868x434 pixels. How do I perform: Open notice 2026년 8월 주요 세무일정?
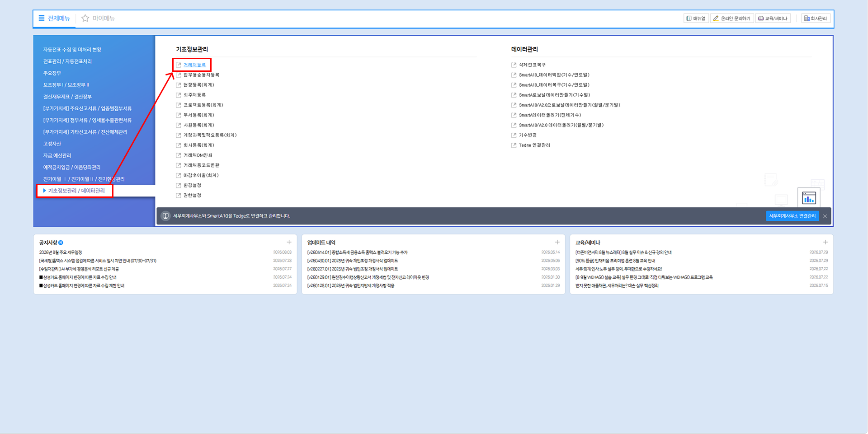pyautogui.click(x=61, y=252)
